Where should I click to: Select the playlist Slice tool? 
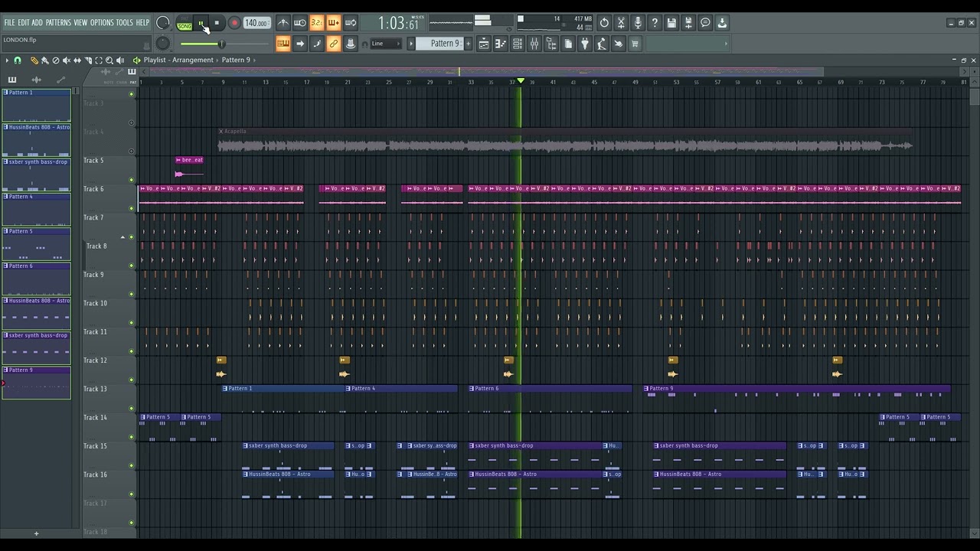(x=87, y=60)
